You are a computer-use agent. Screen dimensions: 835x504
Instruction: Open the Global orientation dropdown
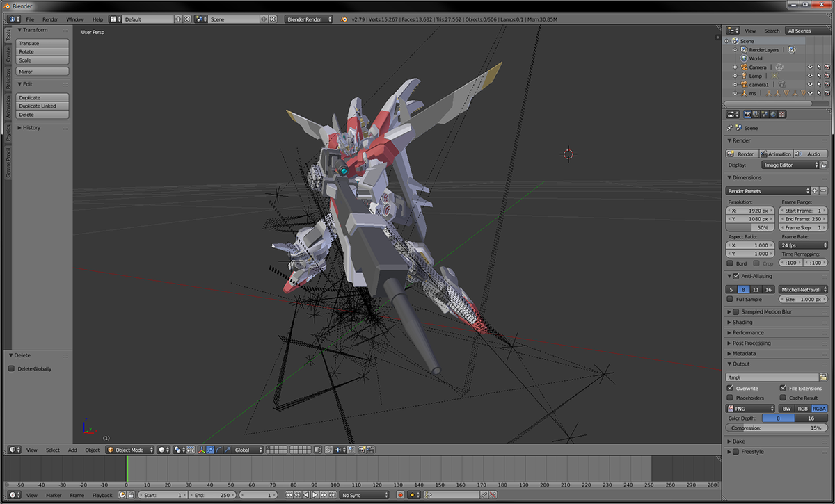click(248, 450)
